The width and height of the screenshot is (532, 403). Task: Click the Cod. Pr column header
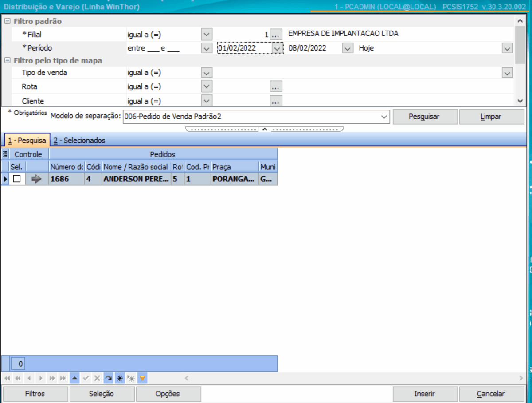(x=197, y=167)
